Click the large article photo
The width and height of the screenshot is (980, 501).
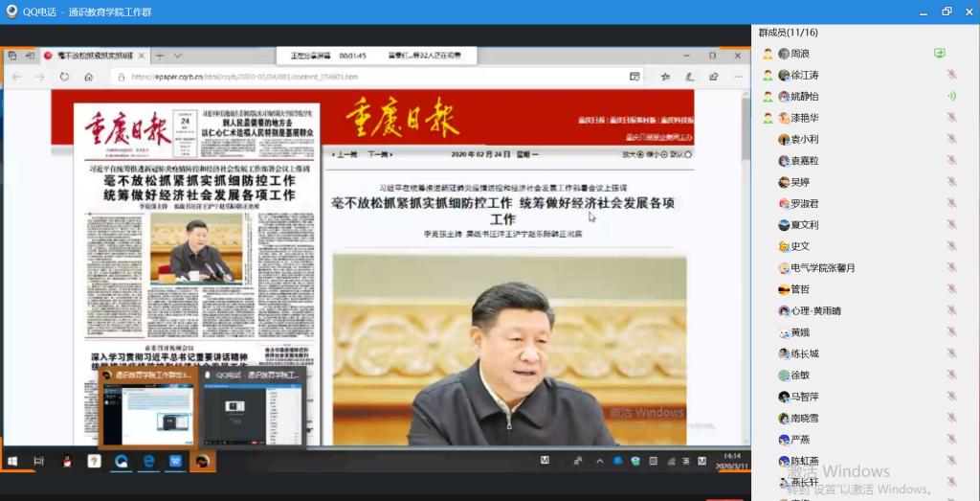pyautogui.click(x=509, y=350)
